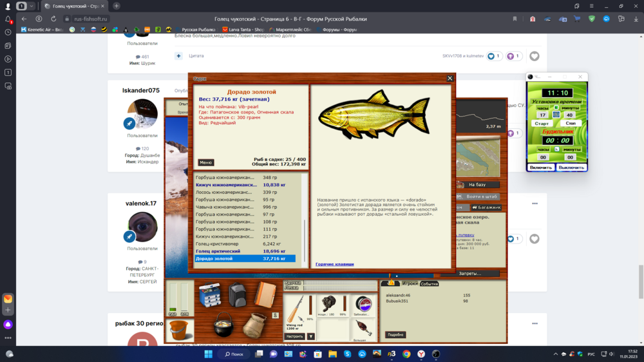Viewport: 644px width, 362px height.
Task: Switch to the События tab
Action: (430, 283)
